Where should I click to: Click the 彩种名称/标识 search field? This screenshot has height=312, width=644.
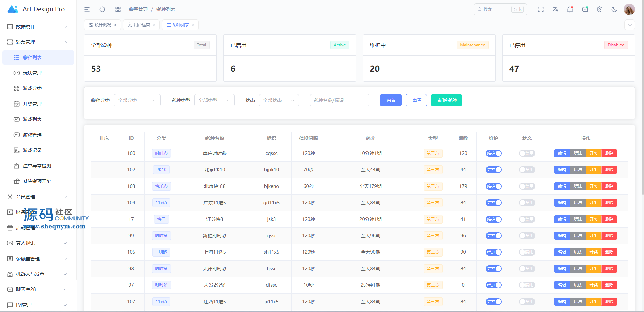point(339,100)
